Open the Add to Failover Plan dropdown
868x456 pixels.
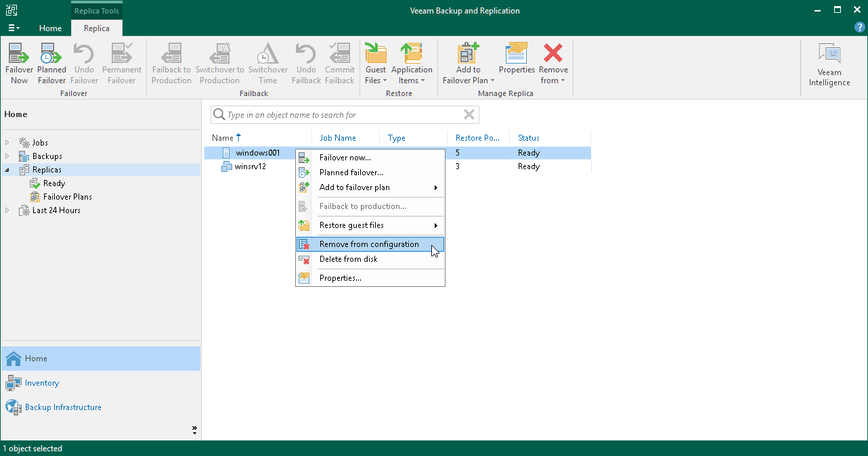[x=468, y=64]
